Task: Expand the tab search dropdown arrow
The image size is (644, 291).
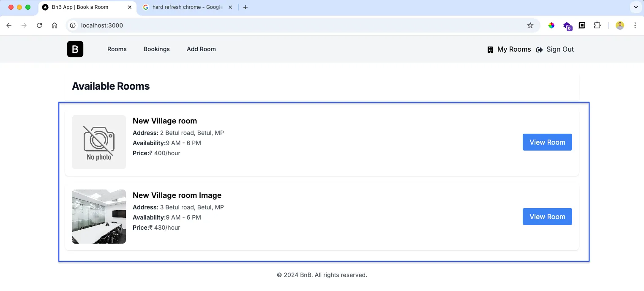Action: [x=636, y=7]
